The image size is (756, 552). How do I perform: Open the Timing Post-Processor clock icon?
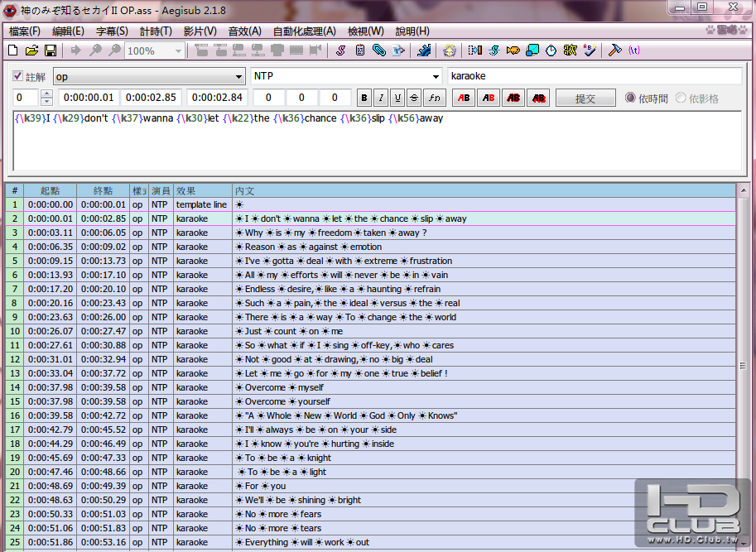coord(551,50)
